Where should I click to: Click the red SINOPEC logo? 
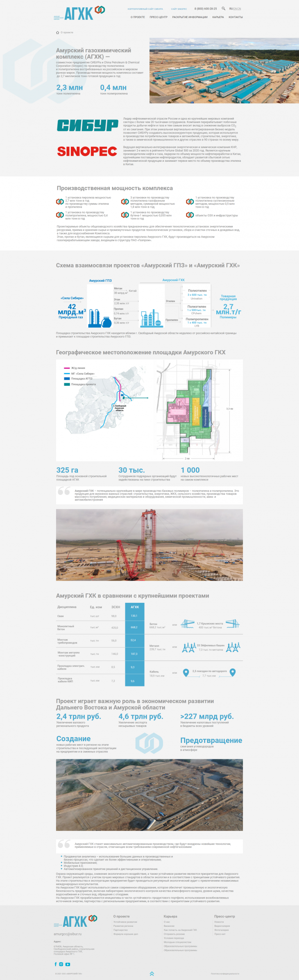click(x=87, y=152)
